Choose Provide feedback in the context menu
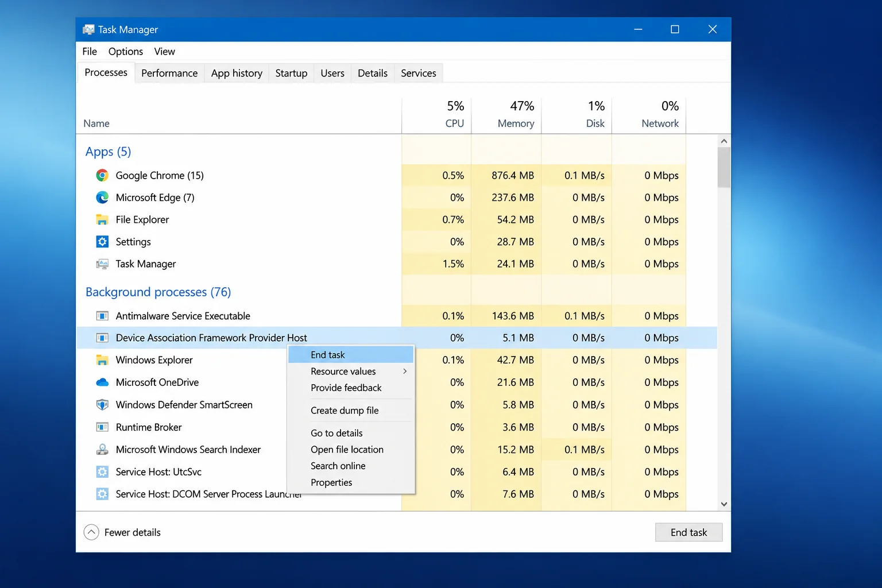The height and width of the screenshot is (588, 882). click(x=351, y=388)
